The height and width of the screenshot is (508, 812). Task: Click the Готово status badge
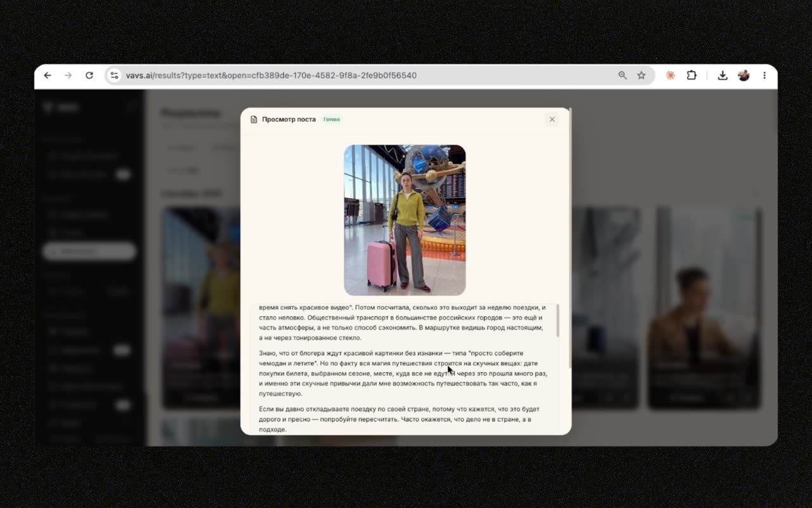coord(331,119)
